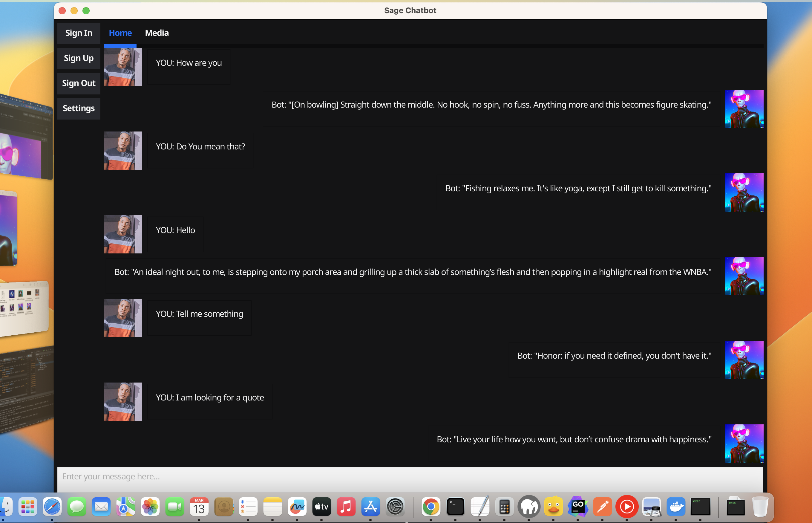Open Google Chrome from the dock

[x=430, y=507]
